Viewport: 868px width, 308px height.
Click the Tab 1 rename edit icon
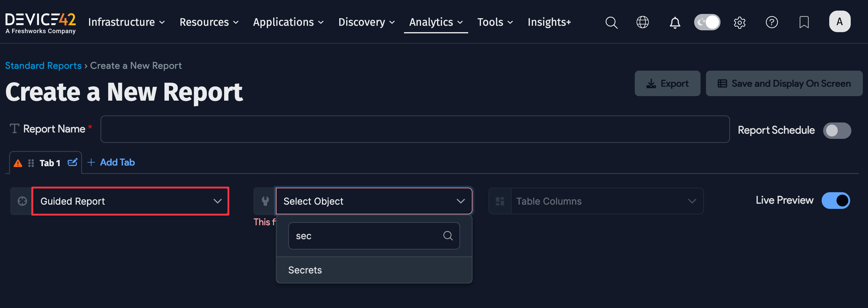point(72,162)
